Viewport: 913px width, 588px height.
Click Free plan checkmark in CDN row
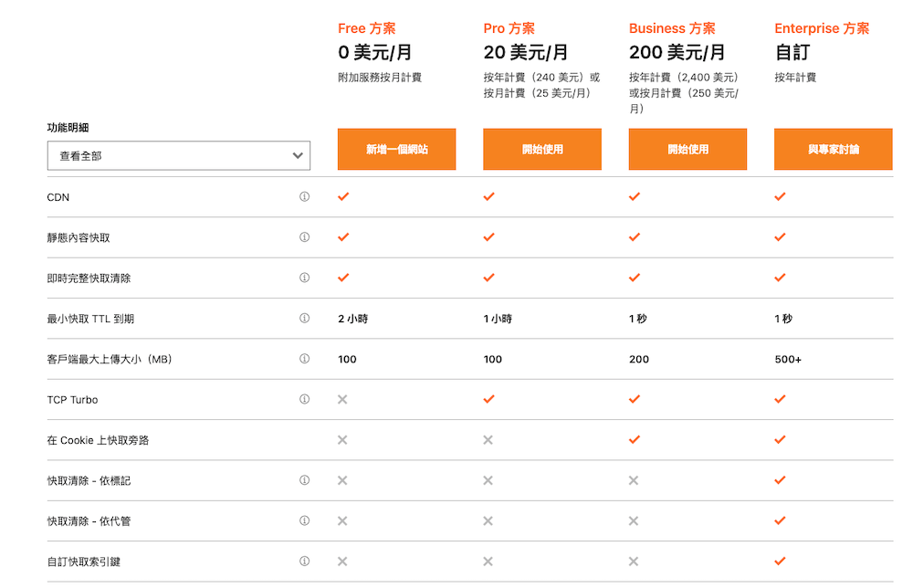tap(343, 197)
